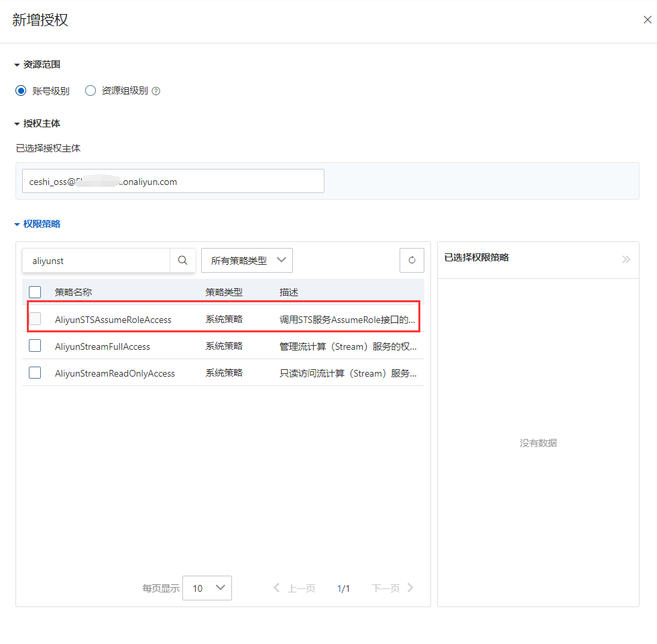Open the 每页显示 page size dropdown
Screen dimensions: 657x644
click(207, 588)
